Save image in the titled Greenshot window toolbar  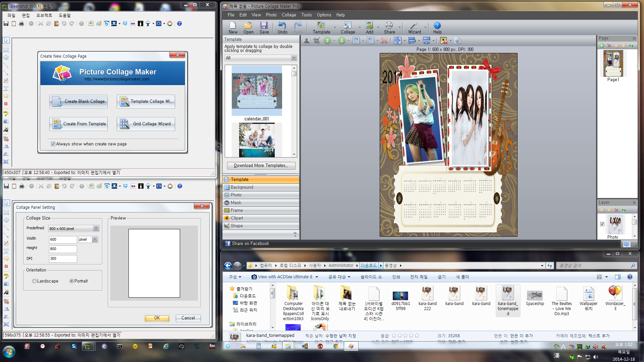click(6, 23)
